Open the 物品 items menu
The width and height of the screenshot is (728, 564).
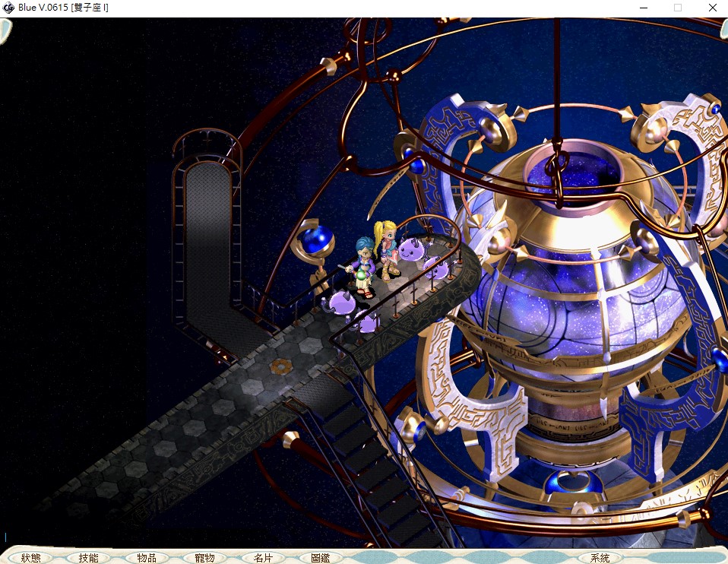point(147,557)
